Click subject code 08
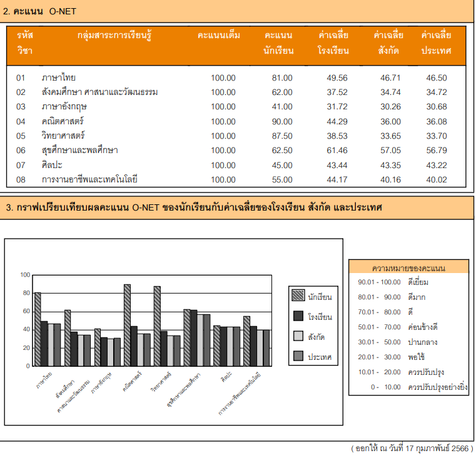 tap(21, 180)
